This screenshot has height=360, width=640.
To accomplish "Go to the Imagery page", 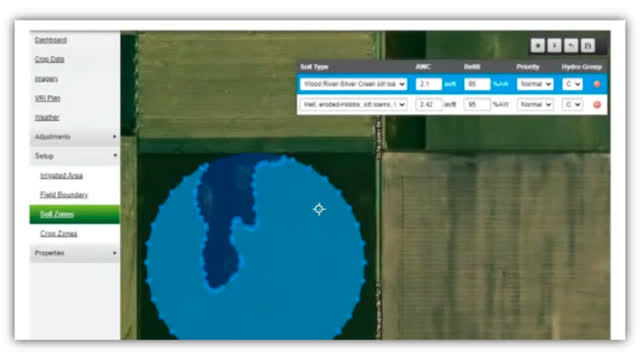I will point(46,79).
